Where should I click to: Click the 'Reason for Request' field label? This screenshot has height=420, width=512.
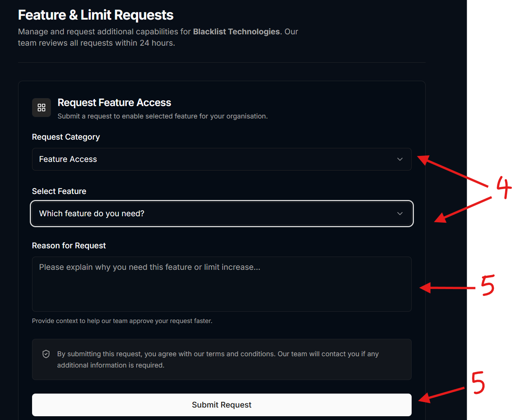(69, 246)
